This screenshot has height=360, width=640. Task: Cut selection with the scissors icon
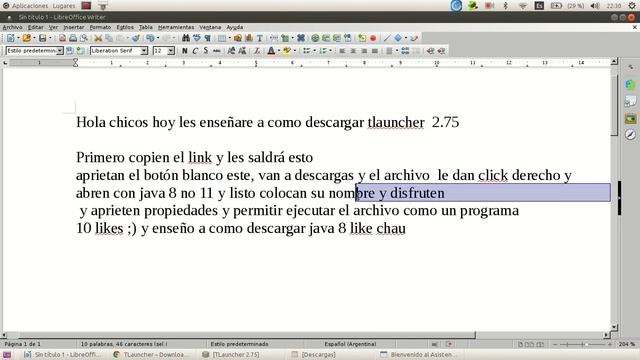coord(98,38)
